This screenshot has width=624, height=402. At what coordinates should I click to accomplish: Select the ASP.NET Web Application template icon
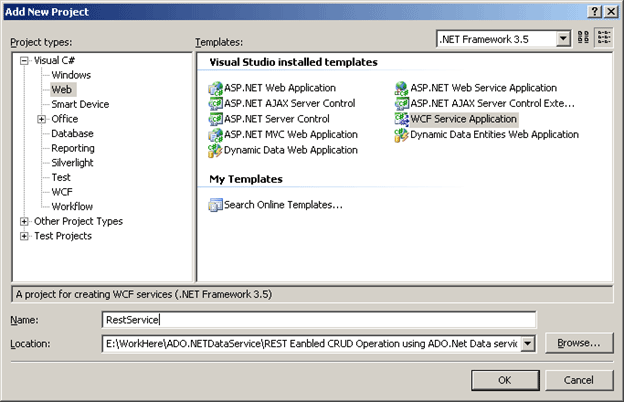click(x=215, y=88)
